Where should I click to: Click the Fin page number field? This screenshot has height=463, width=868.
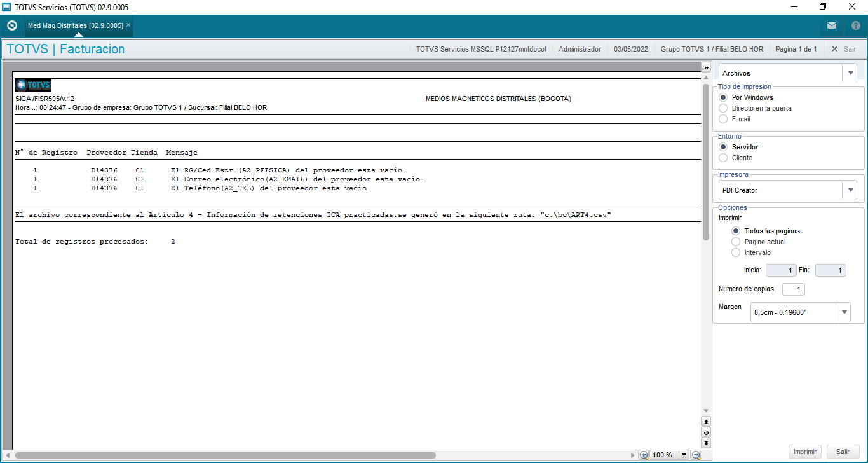pos(831,270)
